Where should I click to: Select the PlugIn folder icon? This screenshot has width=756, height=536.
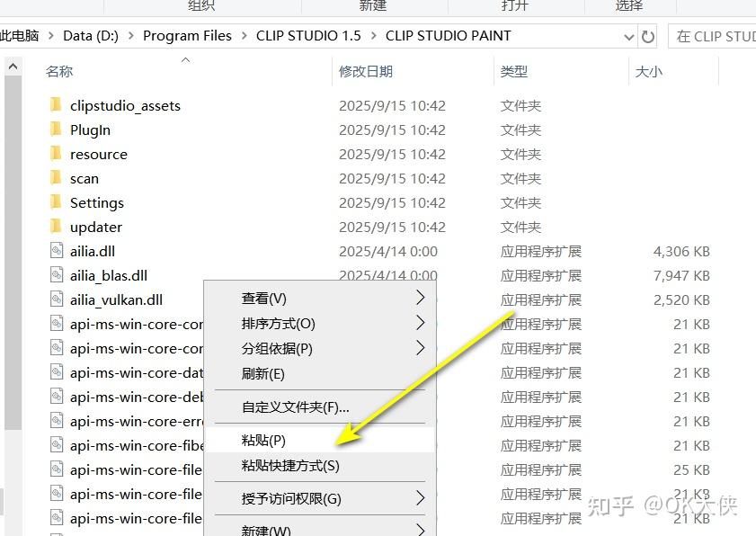[56, 129]
